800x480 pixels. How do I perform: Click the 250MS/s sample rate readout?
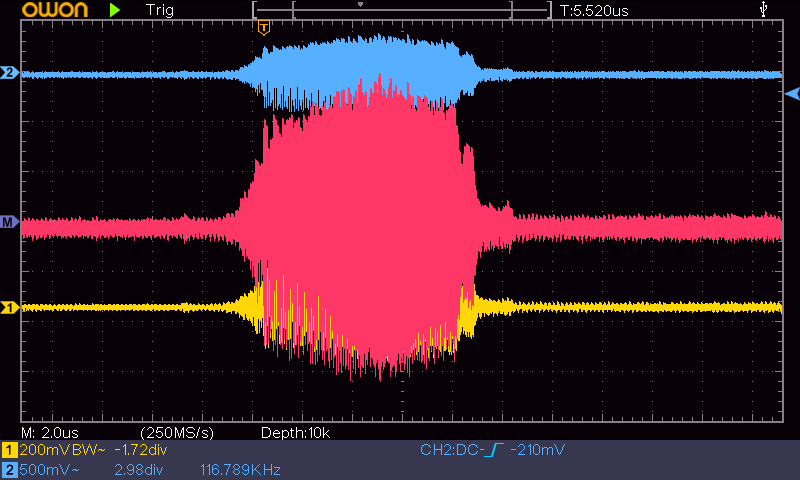click(x=178, y=432)
